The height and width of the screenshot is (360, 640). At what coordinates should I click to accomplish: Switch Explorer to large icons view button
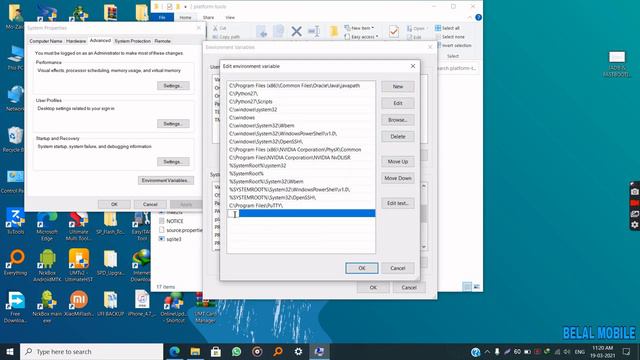click(476, 287)
